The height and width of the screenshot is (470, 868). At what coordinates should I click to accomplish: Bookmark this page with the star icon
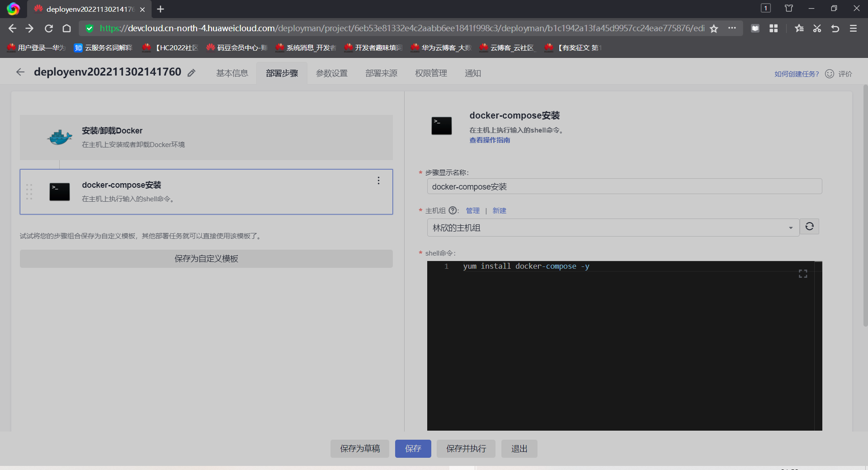coord(714,28)
